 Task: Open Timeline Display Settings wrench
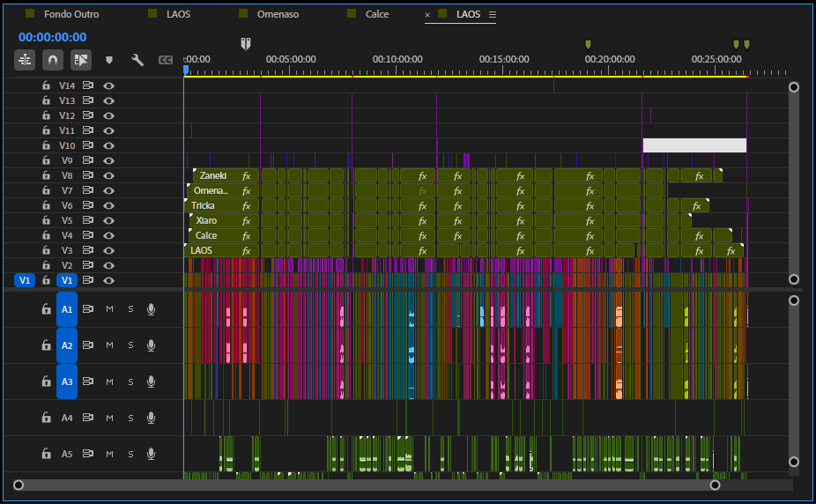click(137, 60)
